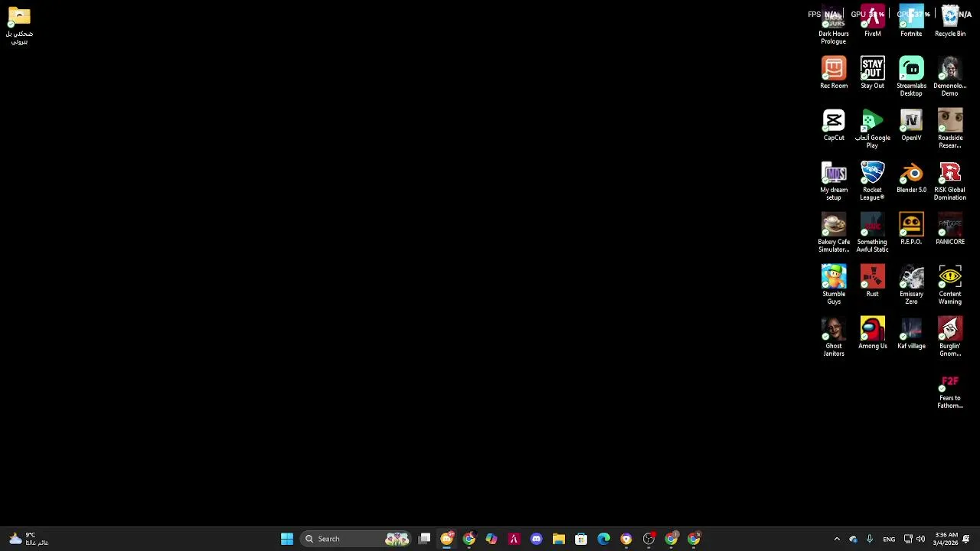980x551 pixels.
Task: Select the OpenIV desktop icon
Action: point(911,126)
